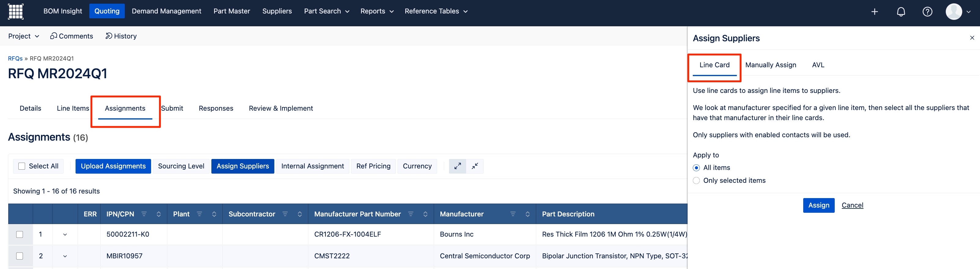980x269 pixels.
Task: Open the Subcontractor column filter icon
Action: [285, 214]
